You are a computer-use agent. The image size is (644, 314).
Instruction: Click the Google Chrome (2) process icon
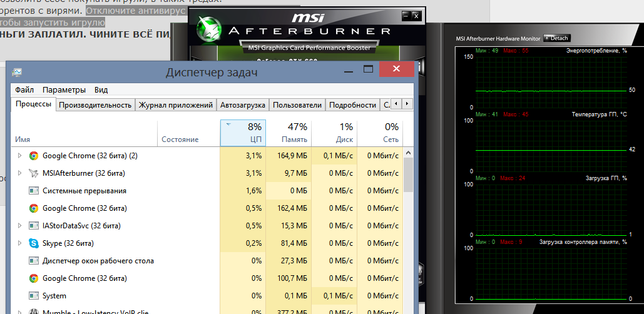pos(34,156)
